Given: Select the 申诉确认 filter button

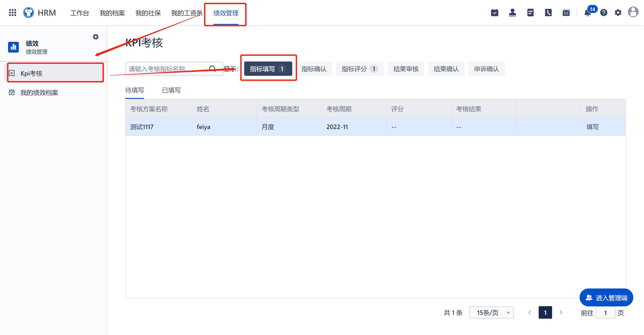Looking at the screenshot, I should pyautogui.click(x=486, y=69).
